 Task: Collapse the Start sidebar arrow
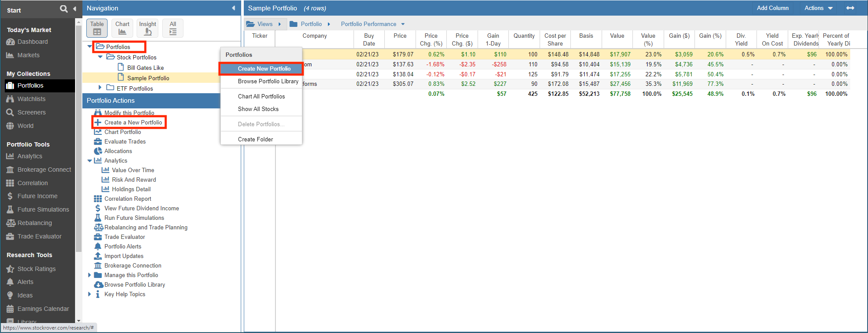point(75,9)
